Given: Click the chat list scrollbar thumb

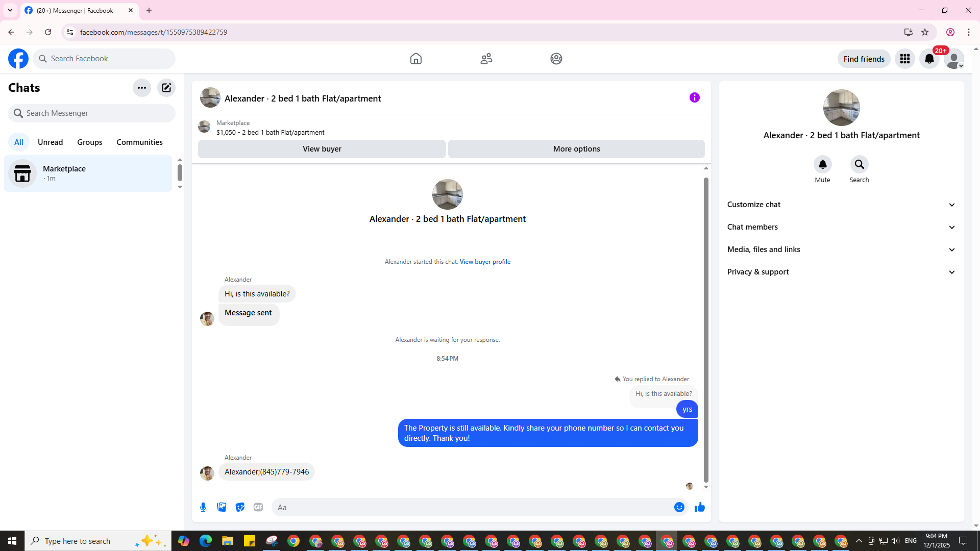Looking at the screenshot, I should tap(180, 173).
